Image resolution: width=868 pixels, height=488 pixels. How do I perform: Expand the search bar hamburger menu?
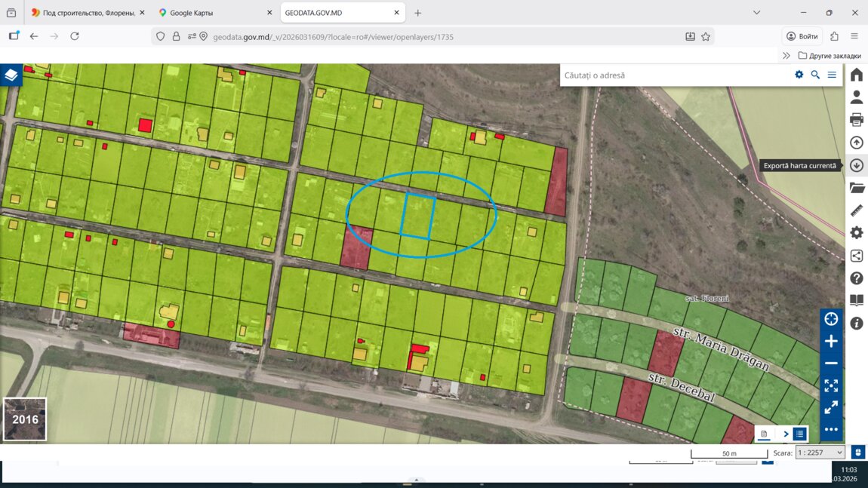832,75
